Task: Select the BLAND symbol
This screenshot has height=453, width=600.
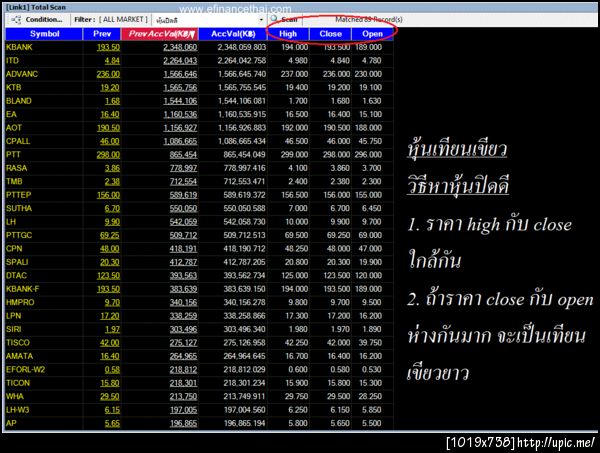Action: tap(19, 101)
